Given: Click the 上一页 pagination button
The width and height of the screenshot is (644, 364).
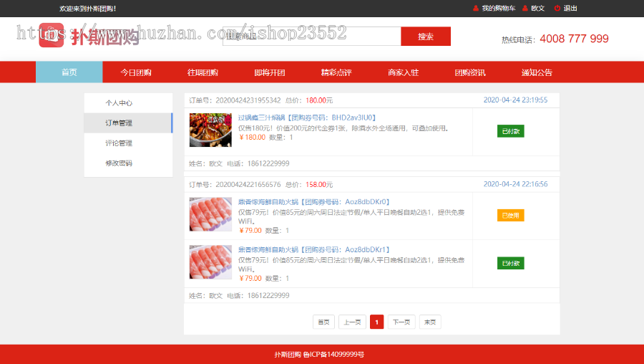Looking at the screenshot, I should click(352, 322).
